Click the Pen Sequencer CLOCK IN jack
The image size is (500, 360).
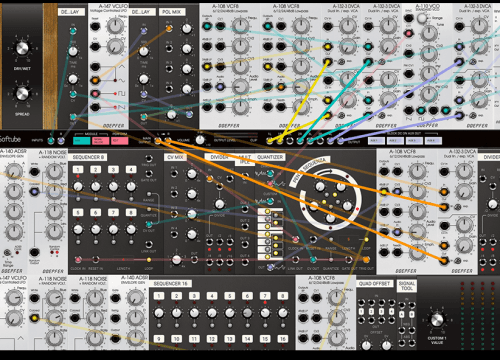pyautogui.click(x=295, y=239)
